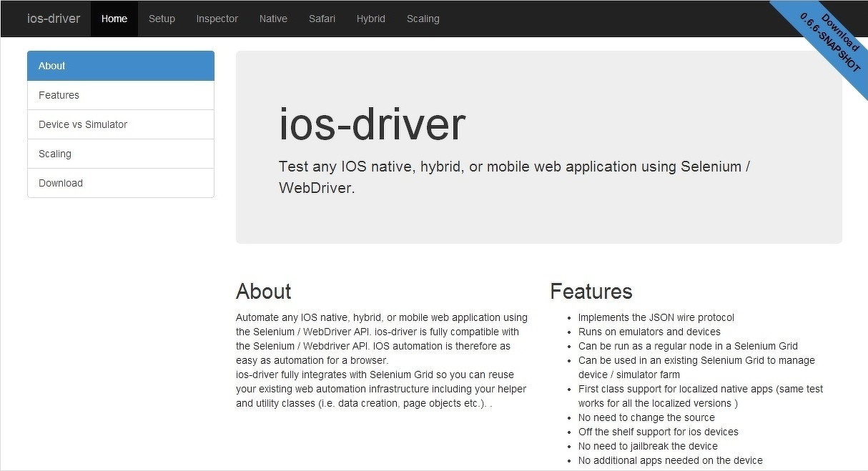The height and width of the screenshot is (471, 868).
Task: Open the Setup page from the navbar
Action: click(x=162, y=19)
